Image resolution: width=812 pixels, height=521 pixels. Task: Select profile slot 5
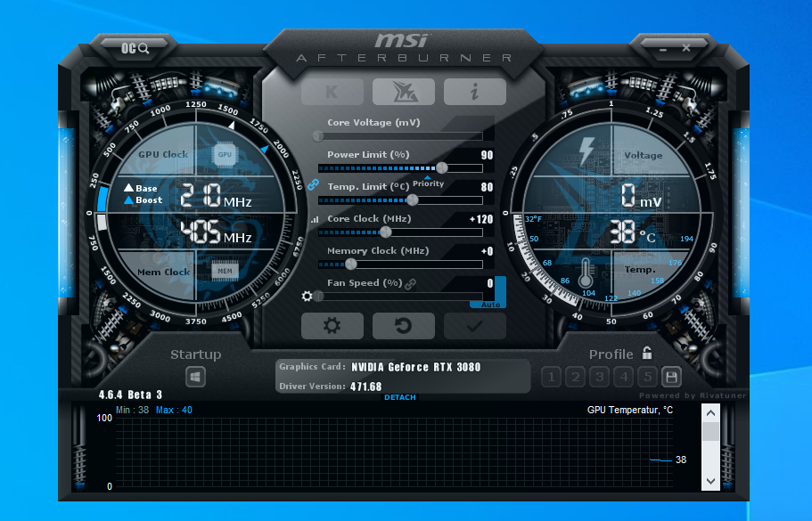click(647, 378)
